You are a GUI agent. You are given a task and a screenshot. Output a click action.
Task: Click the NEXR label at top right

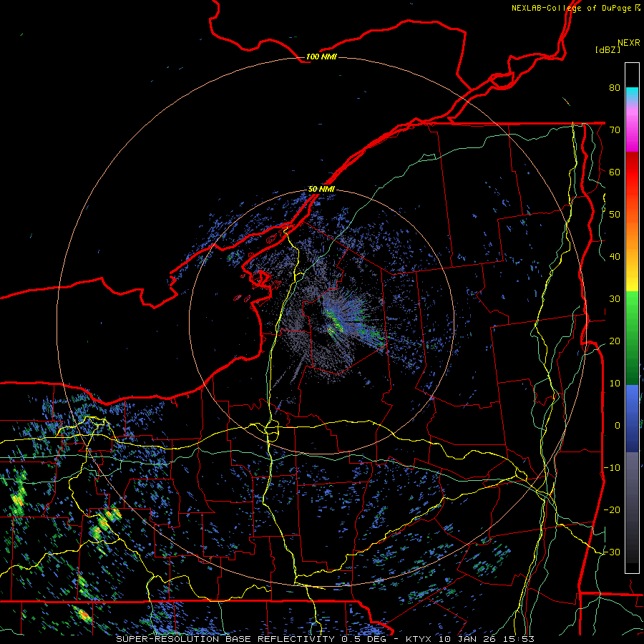tap(629, 43)
